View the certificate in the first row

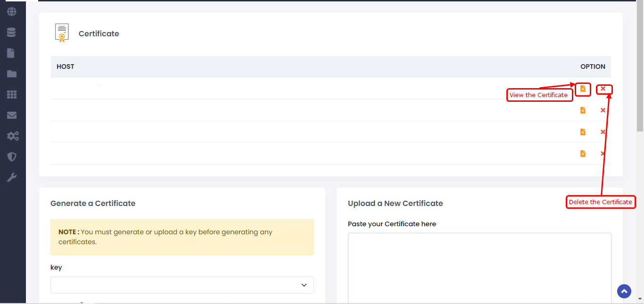pos(583,89)
